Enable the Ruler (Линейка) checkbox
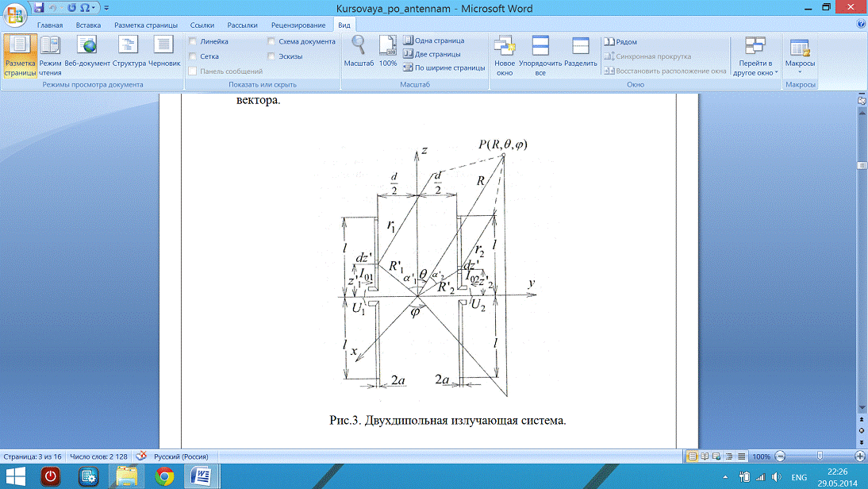The image size is (868, 489). pyautogui.click(x=193, y=41)
